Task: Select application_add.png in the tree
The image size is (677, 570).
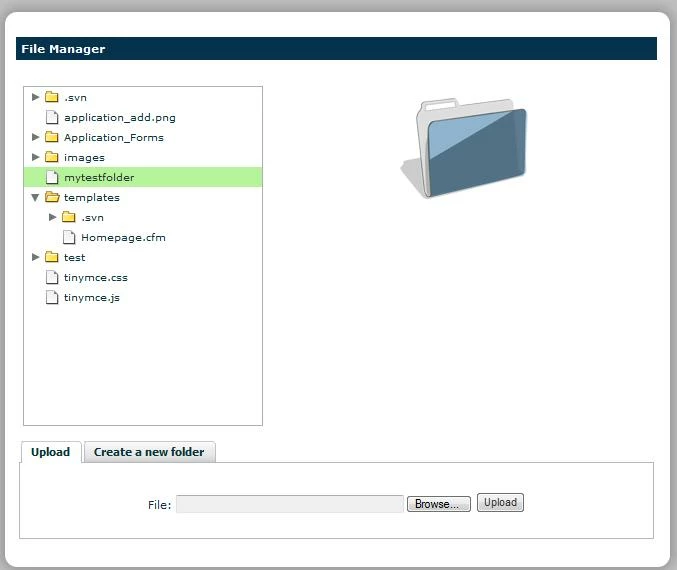Action: [120, 118]
